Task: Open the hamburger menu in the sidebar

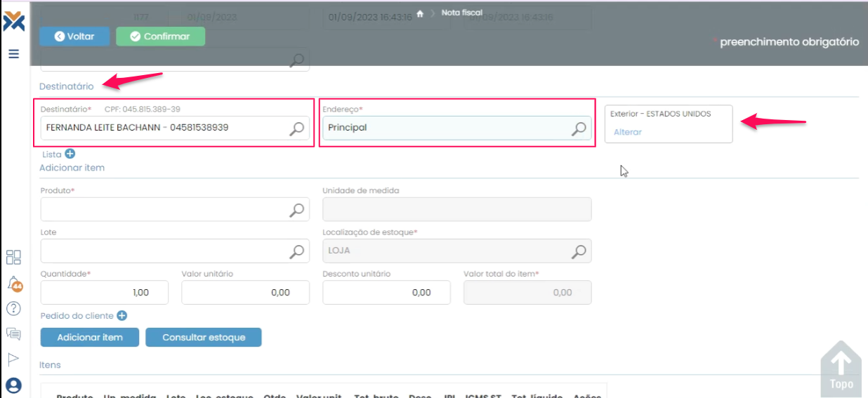Action: (13, 53)
